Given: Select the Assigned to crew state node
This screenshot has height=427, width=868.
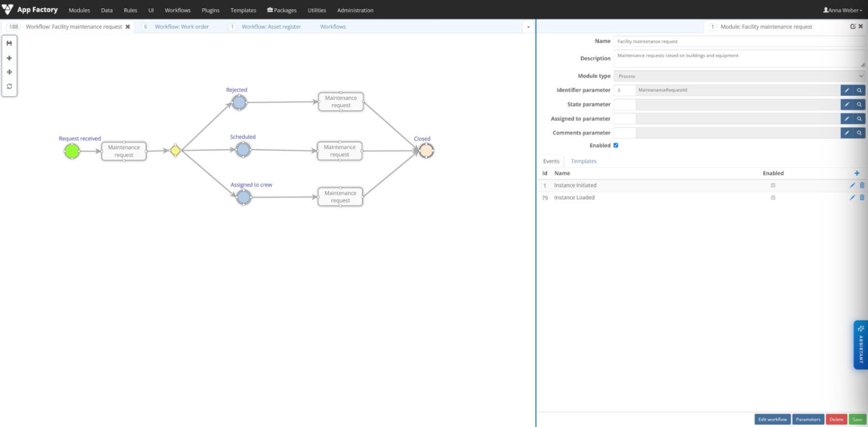Looking at the screenshot, I should 244,197.
